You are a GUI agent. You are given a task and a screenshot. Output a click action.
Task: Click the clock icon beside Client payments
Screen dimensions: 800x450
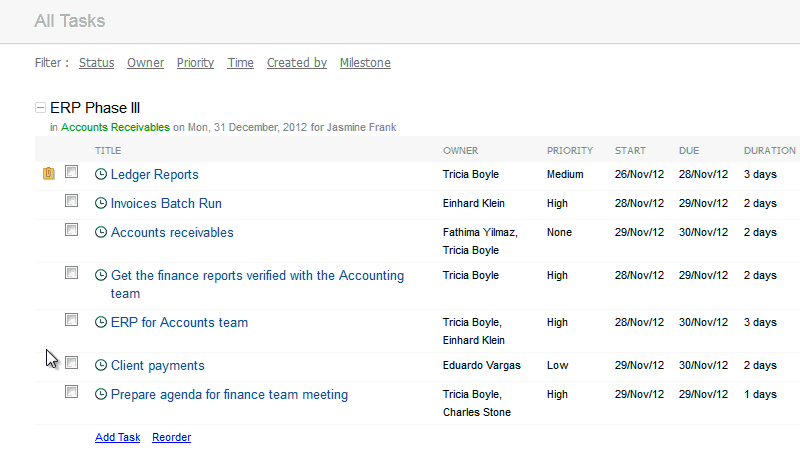101,366
